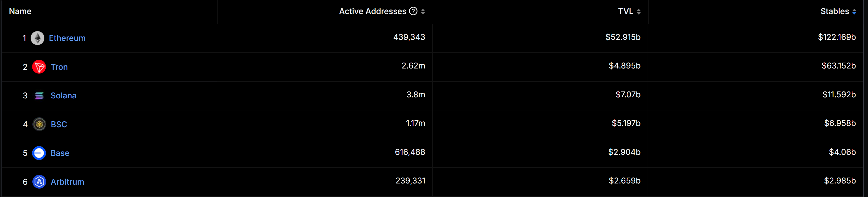Viewport: 868px width, 197px height.
Task: Click Tron's $63.152b Stables value
Action: click(838, 66)
